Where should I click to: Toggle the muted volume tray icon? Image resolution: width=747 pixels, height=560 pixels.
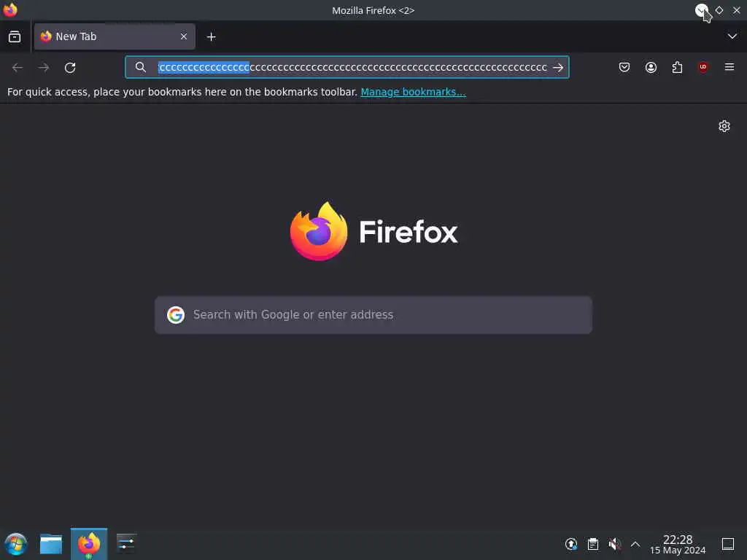pyautogui.click(x=614, y=544)
